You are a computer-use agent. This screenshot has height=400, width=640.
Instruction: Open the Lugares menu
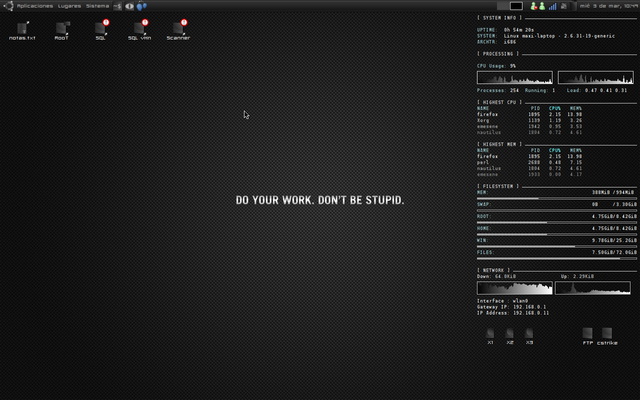tap(69, 6)
